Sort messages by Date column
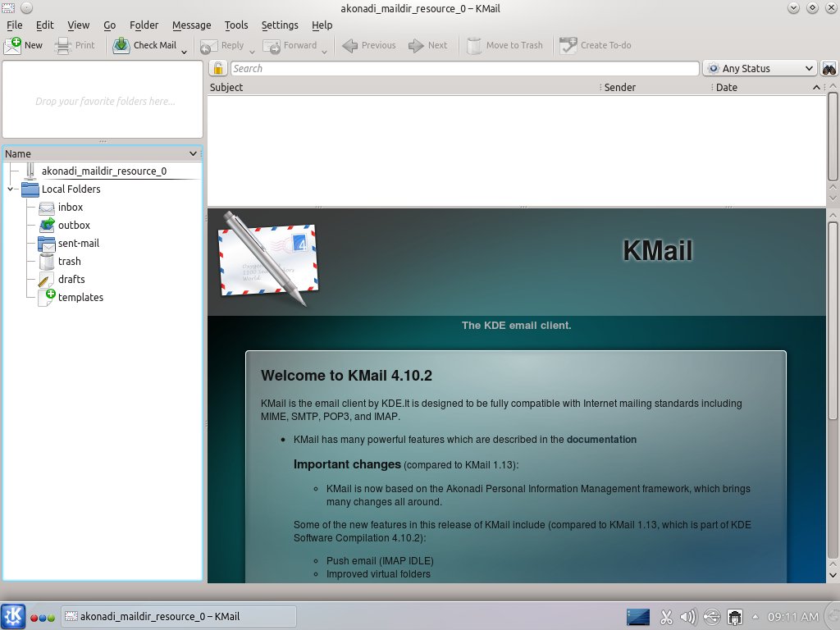Screen dimensions: 840x630 point(727,87)
